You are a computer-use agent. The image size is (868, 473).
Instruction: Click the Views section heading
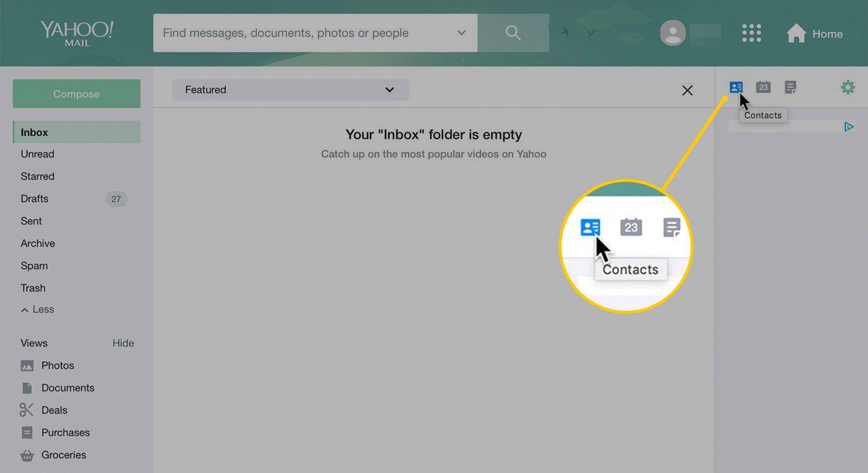(x=34, y=343)
